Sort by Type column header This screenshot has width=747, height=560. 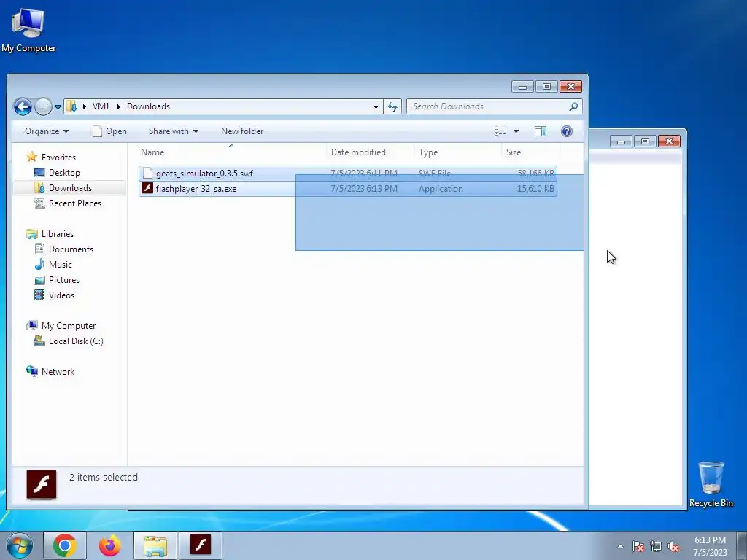click(x=458, y=152)
